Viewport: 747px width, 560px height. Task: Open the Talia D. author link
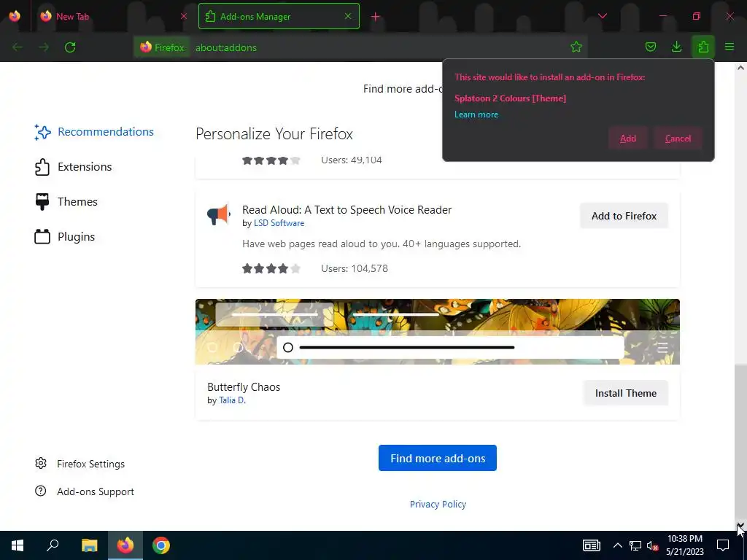coord(232,400)
